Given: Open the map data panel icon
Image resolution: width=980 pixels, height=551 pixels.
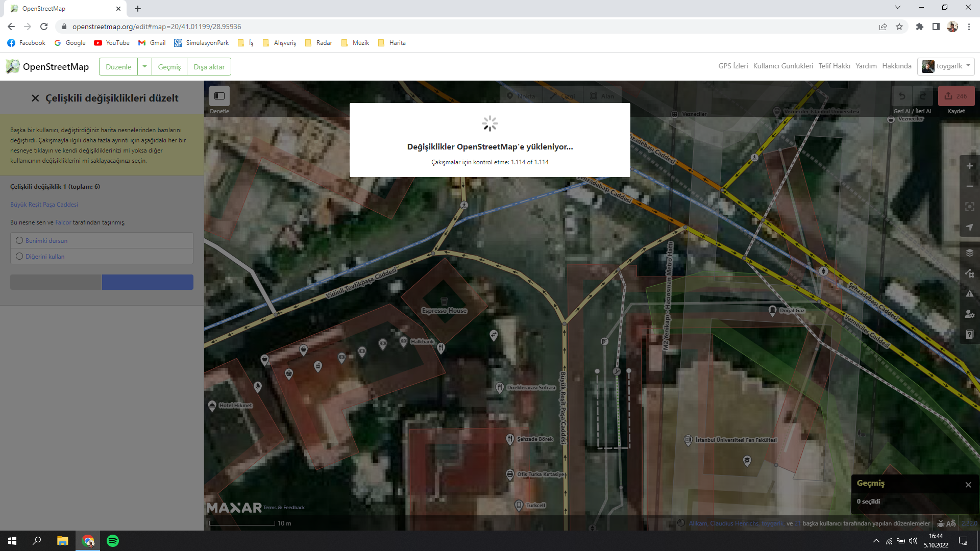Looking at the screenshot, I should point(969,273).
